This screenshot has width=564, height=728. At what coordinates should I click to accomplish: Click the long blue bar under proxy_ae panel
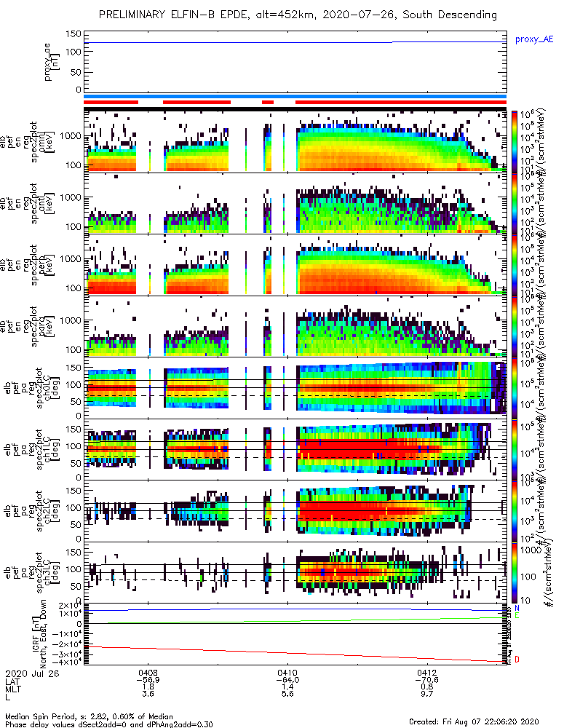pyautogui.click(x=295, y=97)
